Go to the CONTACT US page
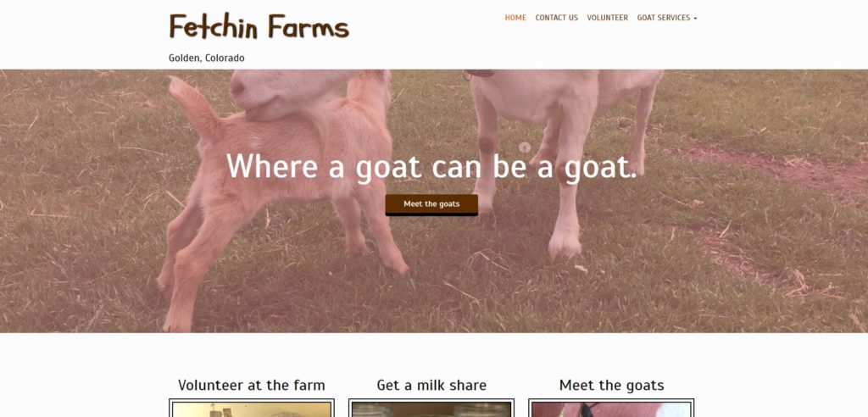The image size is (868, 417). tap(556, 18)
